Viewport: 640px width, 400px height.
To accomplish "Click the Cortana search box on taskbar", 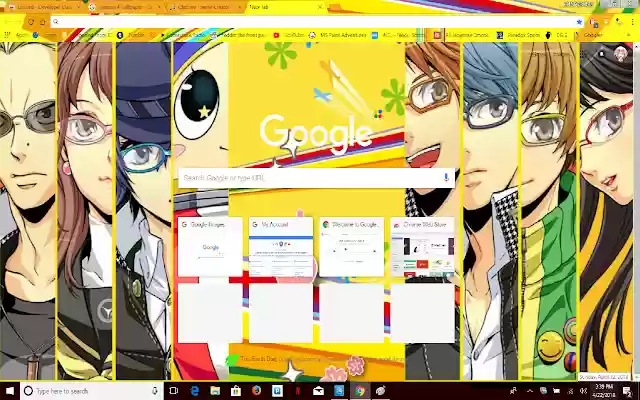I will [x=92, y=391].
